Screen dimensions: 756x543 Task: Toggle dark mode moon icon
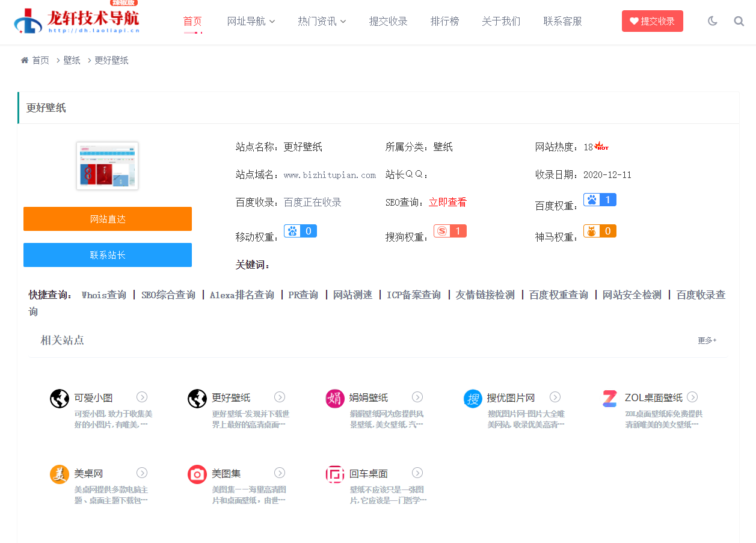coord(713,21)
